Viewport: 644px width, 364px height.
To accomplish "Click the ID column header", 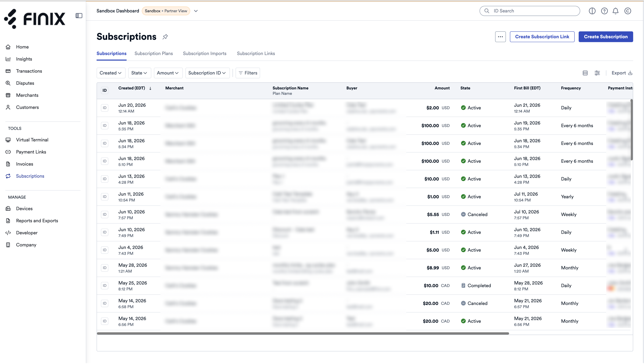I will pyautogui.click(x=104, y=90).
